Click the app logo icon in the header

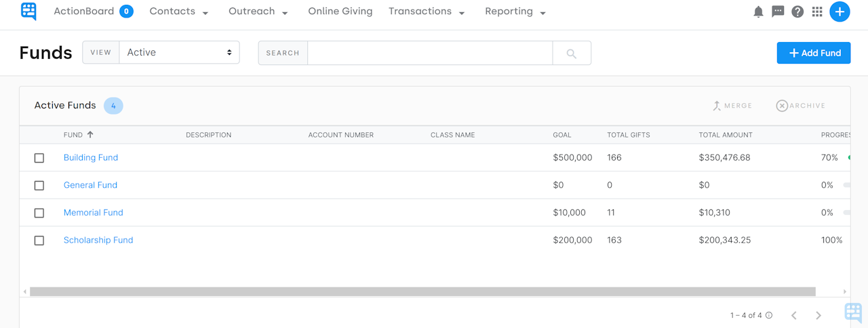coord(28,12)
